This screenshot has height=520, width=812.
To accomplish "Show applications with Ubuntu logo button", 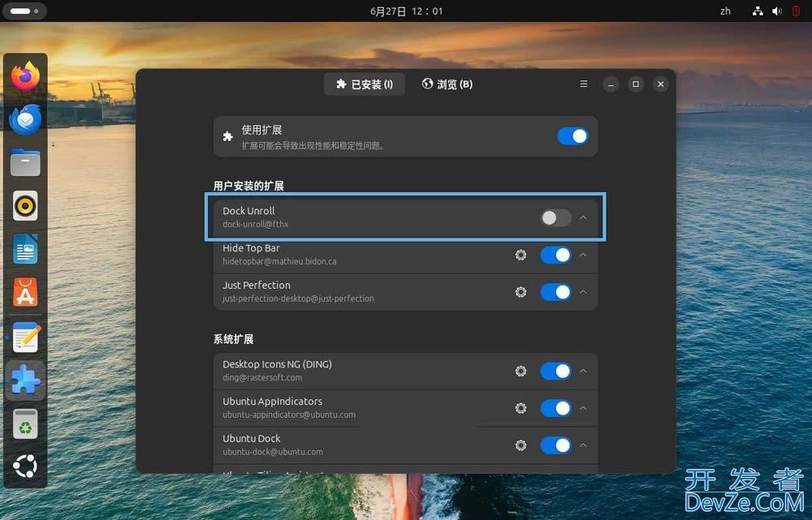I will pos(25,466).
